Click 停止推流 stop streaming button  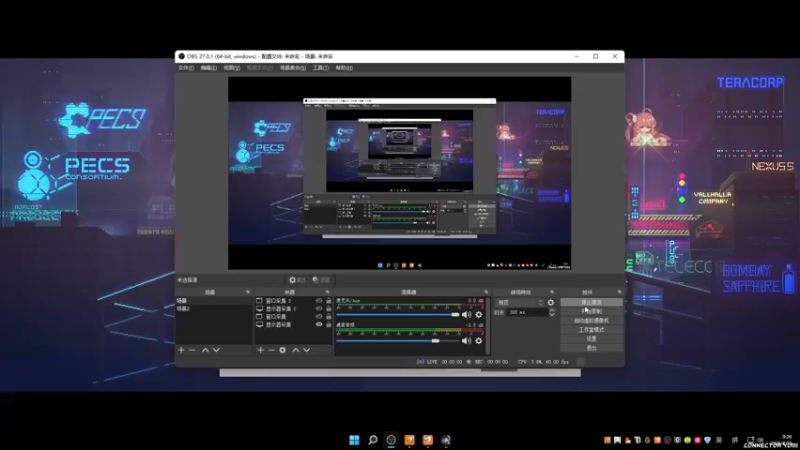click(x=591, y=302)
